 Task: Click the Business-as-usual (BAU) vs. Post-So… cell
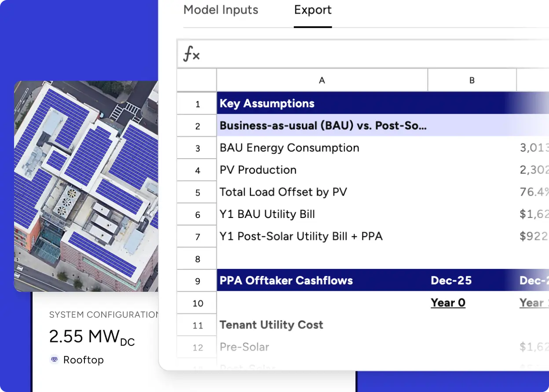tap(322, 126)
